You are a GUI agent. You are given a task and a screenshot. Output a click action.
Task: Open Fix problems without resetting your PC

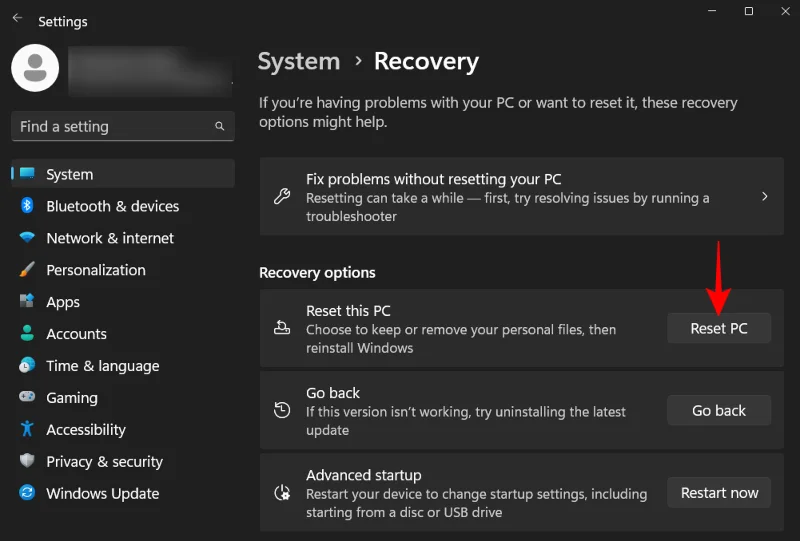pos(521,196)
